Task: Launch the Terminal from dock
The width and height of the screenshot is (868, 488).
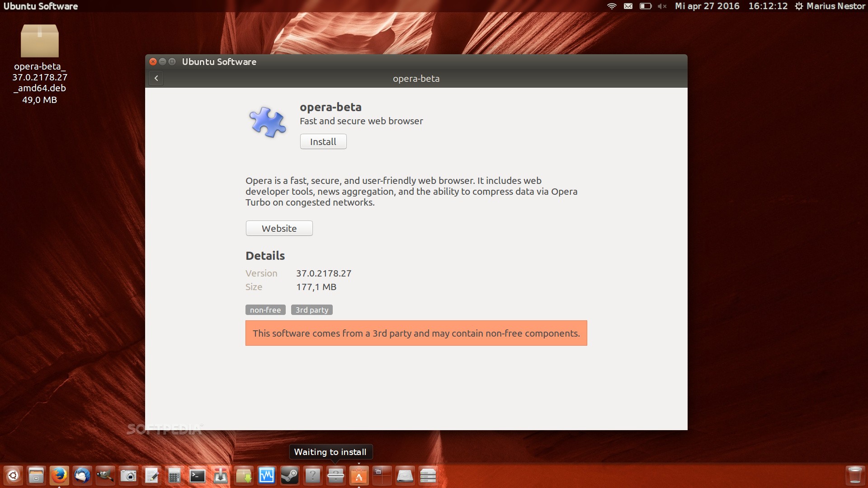Action: pyautogui.click(x=198, y=475)
